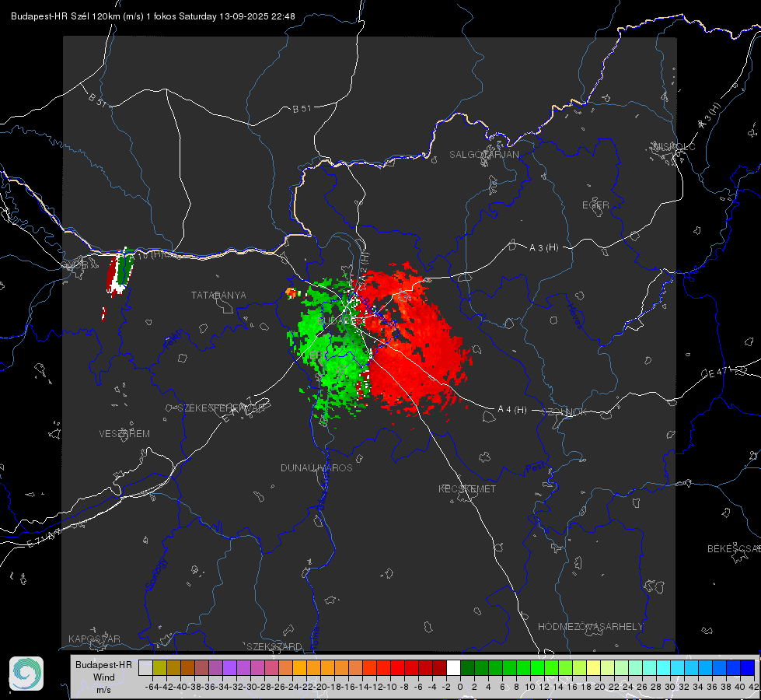Click the blue 'Pest' county label
761x700 pixels.
coord(535,468)
